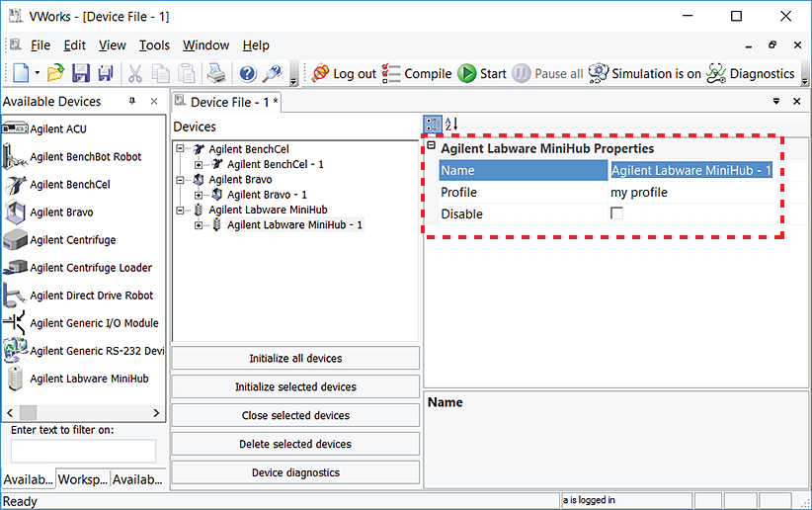
Task: Click the device filter text field
Action: (84, 451)
